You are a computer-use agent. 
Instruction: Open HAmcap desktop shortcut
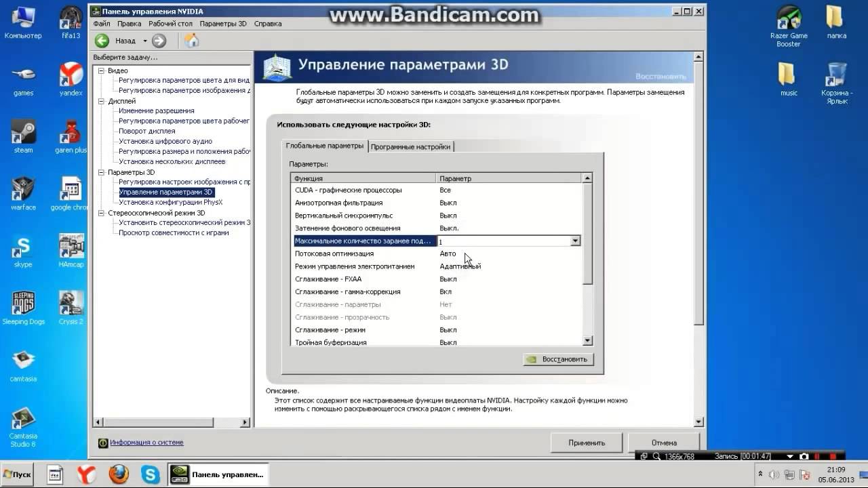point(71,251)
